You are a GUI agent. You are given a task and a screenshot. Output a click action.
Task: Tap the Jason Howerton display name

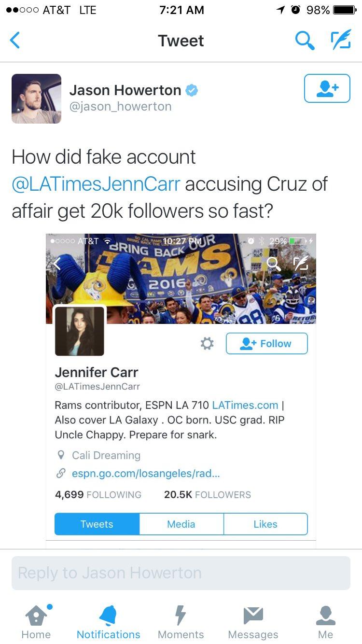[125, 90]
